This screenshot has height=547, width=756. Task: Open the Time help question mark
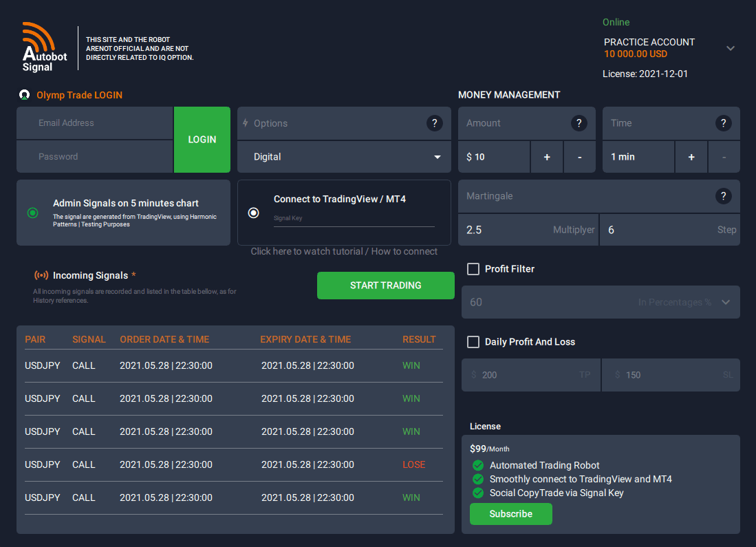(723, 123)
